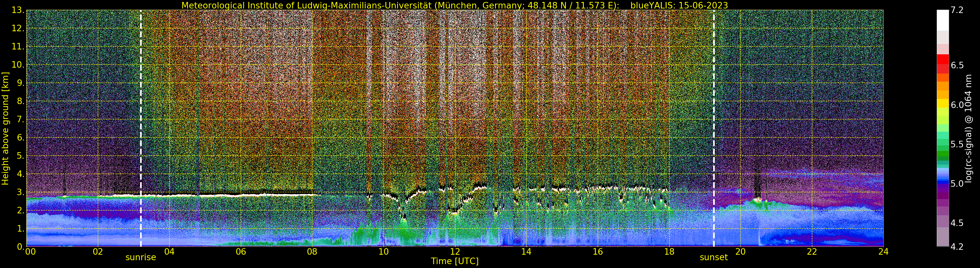Click the '9.' height axis tick label
The width and height of the screenshot is (980, 268).
pyautogui.click(x=20, y=83)
